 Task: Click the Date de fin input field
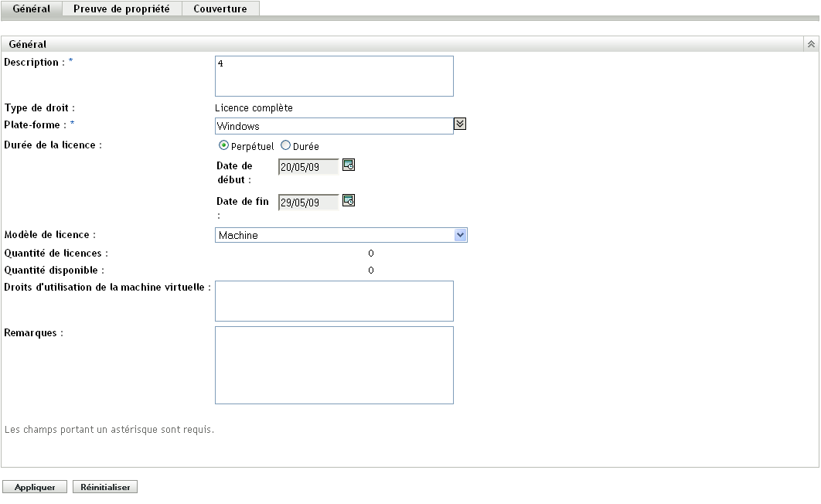click(308, 203)
